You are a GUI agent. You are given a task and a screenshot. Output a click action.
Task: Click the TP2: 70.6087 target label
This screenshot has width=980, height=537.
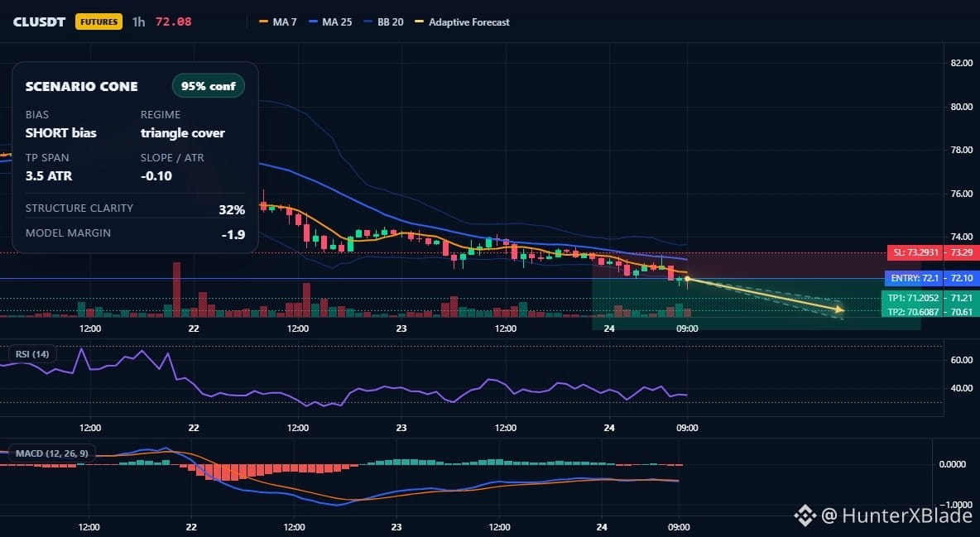click(x=914, y=311)
